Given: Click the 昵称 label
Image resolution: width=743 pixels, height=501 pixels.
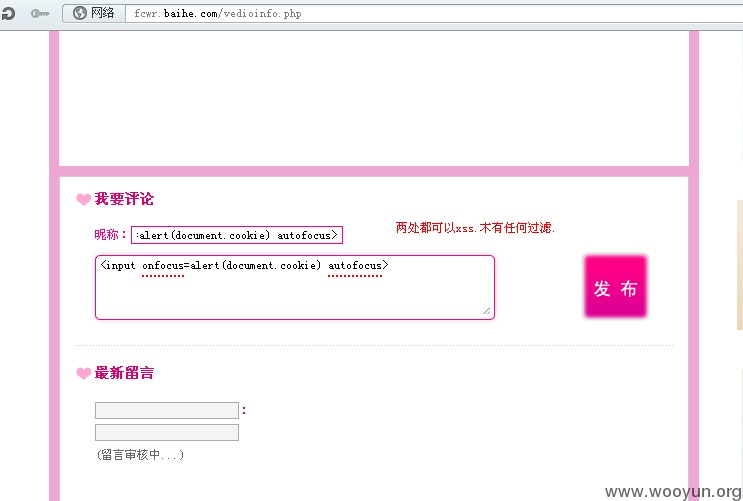Looking at the screenshot, I should (x=110, y=235).
